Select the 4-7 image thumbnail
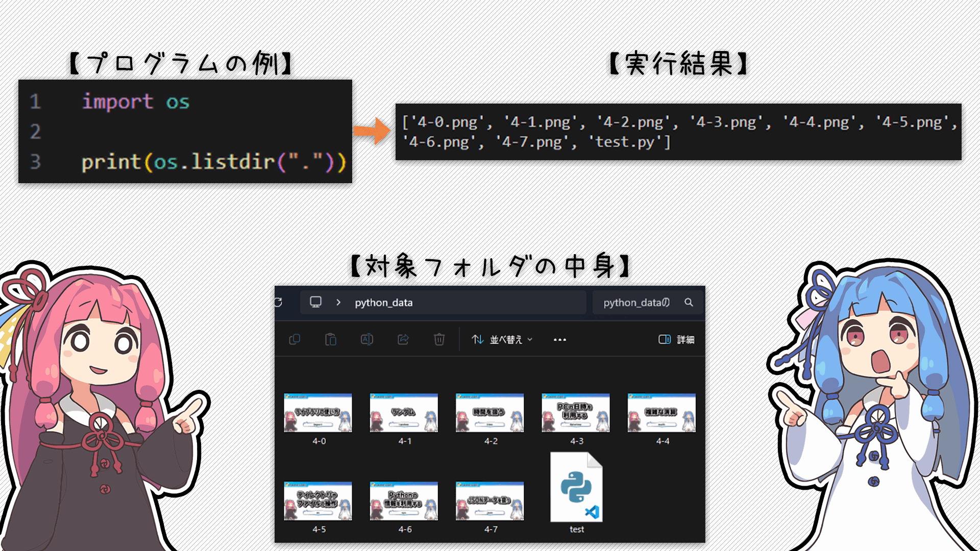The width and height of the screenshot is (980, 551). pos(490,501)
